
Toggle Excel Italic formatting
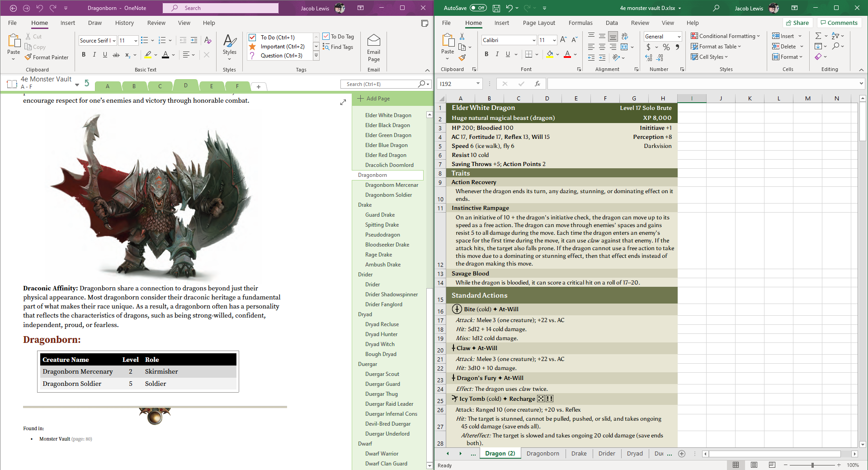coord(497,54)
